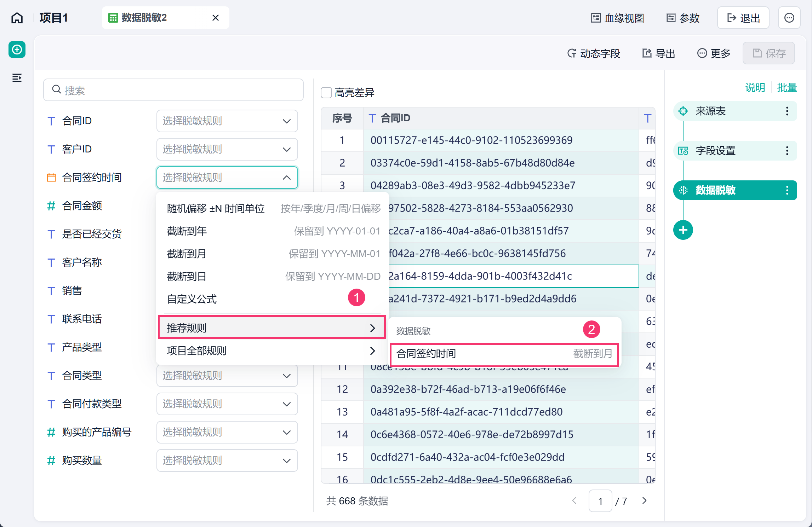The width and height of the screenshot is (812, 527).
Task: Toggle the sidebar collapse menu icon
Action: (x=17, y=78)
